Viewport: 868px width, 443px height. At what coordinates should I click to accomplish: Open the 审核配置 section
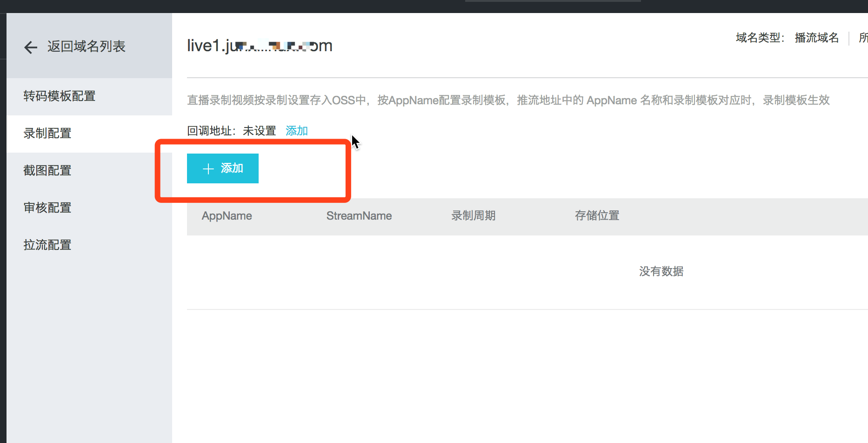[x=47, y=208]
